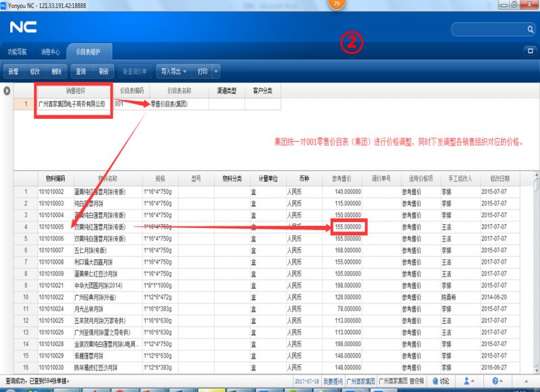Click the orange 79 notification badge
540x392 pixels.
(336, 4)
